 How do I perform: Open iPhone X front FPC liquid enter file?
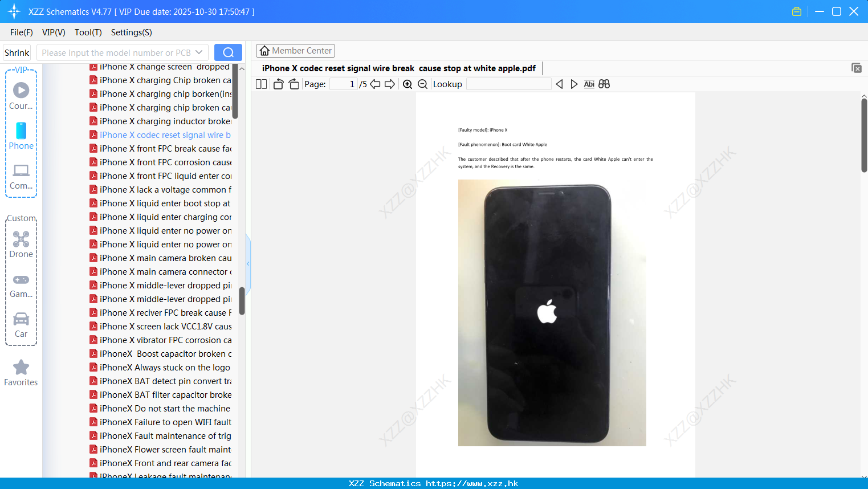[160, 176]
